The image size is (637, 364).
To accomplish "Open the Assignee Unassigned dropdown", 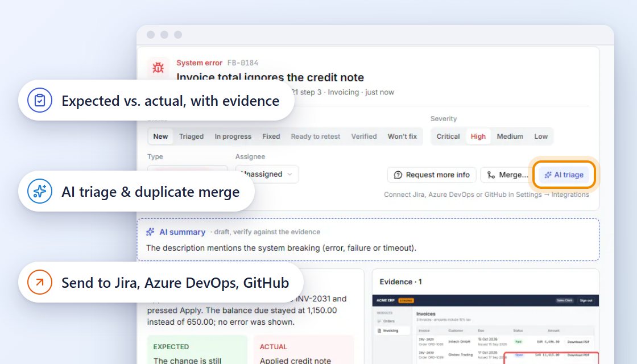I will (x=267, y=174).
